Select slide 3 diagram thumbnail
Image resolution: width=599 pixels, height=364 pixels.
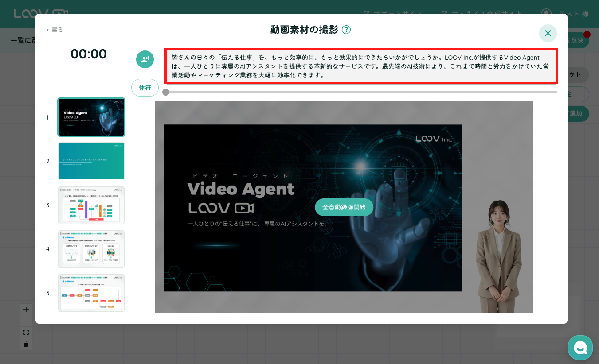tap(91, 205)
